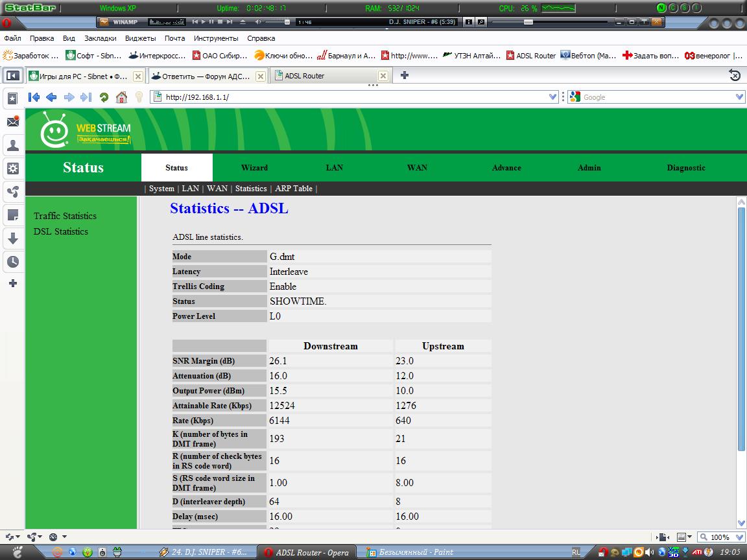The height and width of the screenshot is (560, 747).
Task: Go to the Home page icon
Action: [121, 97]
